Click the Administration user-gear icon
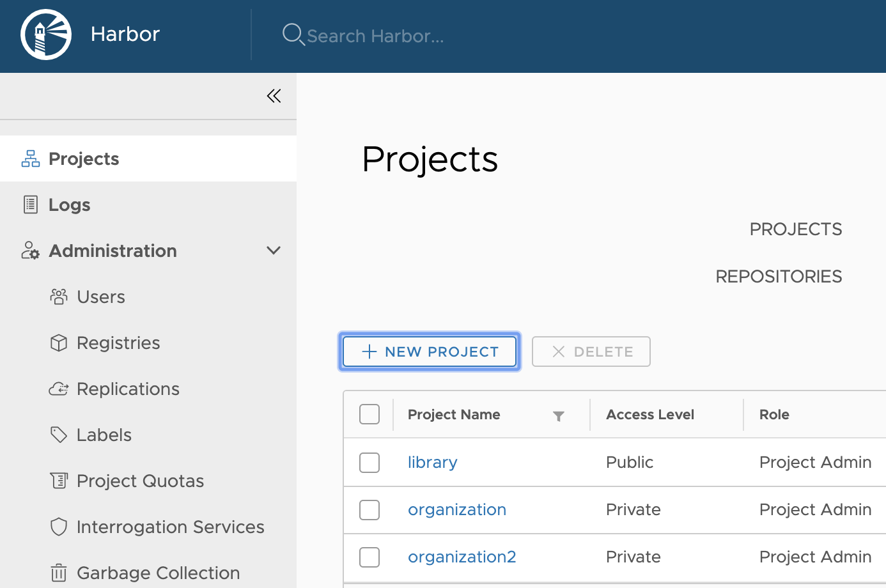 click(31, 251)
